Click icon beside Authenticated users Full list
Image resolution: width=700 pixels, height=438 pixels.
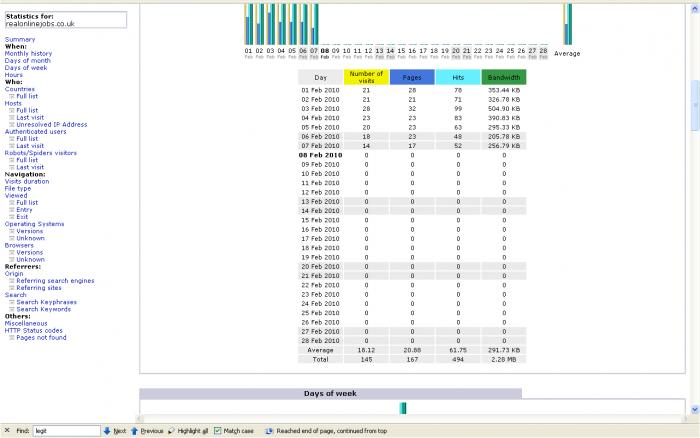click(12, 139)
